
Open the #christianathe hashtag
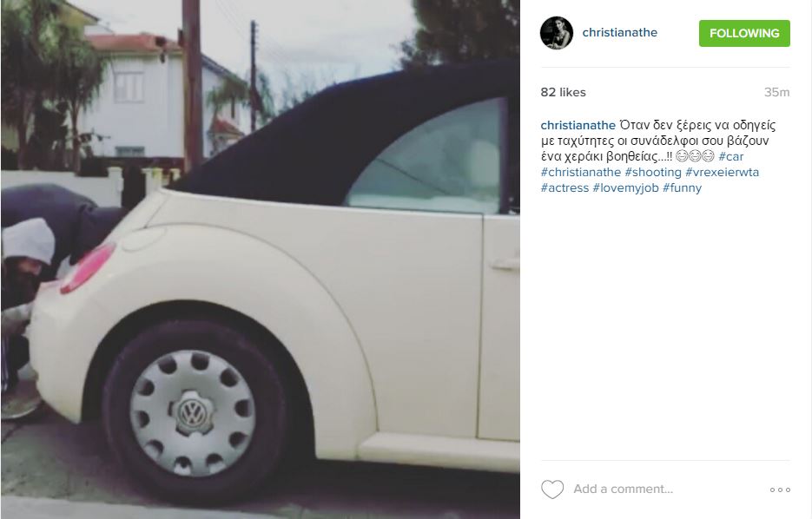580,172
